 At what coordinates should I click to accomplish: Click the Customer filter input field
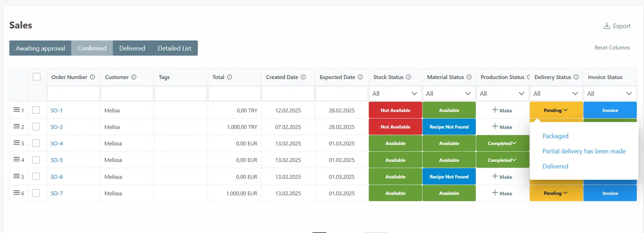coord(127,93)
